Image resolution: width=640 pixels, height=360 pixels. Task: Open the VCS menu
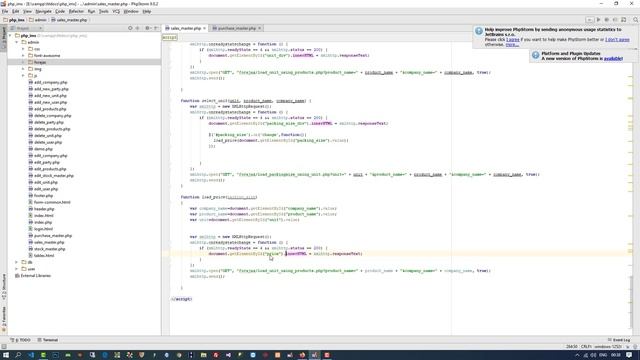click(x=116, y=11)
